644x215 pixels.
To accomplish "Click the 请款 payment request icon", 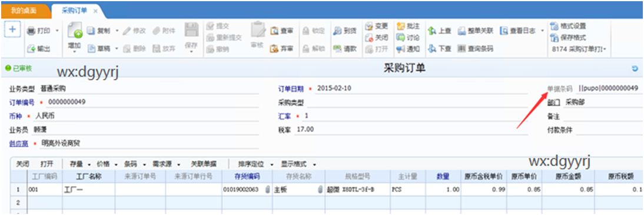I will pyautogui.click(x=337, y=49).
